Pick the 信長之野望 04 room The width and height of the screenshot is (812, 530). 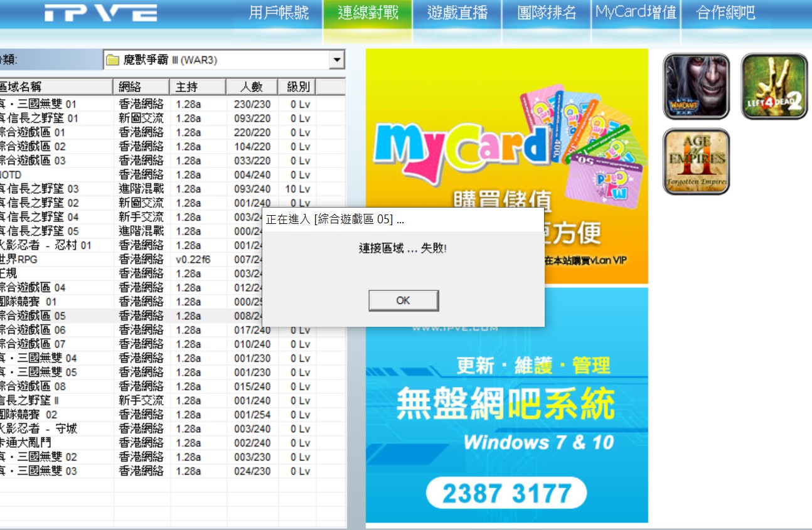(x=131, y=217)
